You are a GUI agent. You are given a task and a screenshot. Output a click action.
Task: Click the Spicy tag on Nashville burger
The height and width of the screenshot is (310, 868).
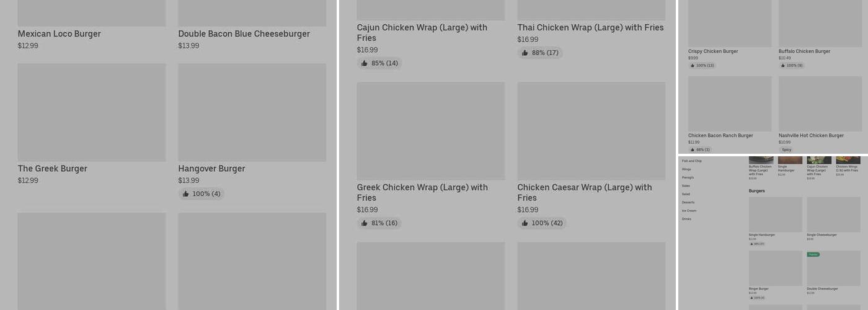click(786, 149)
